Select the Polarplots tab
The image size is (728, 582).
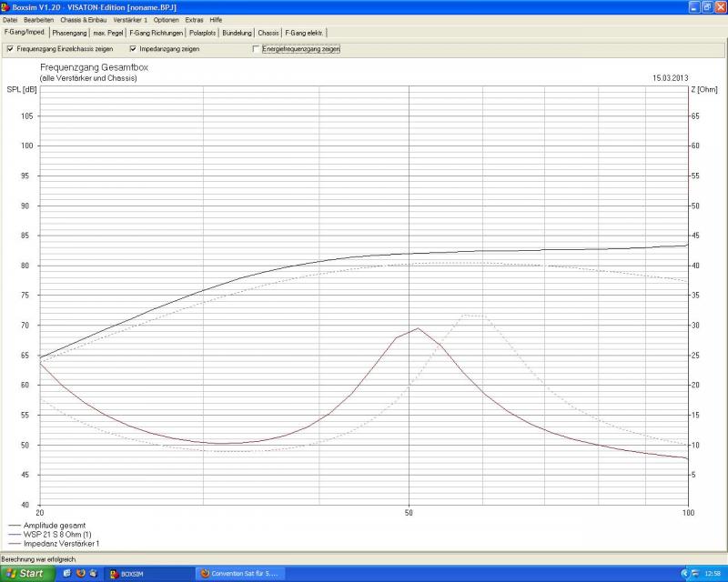[204, 33]
